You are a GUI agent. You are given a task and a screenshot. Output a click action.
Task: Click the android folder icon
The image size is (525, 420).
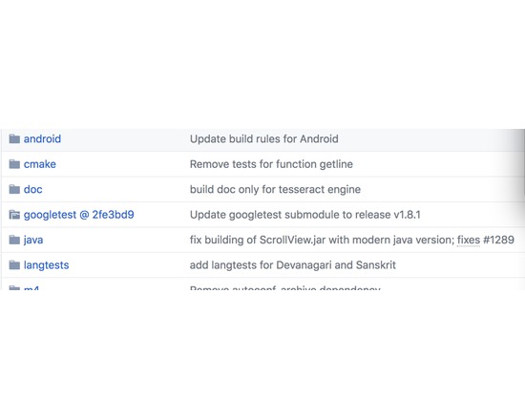click(14, 138)
